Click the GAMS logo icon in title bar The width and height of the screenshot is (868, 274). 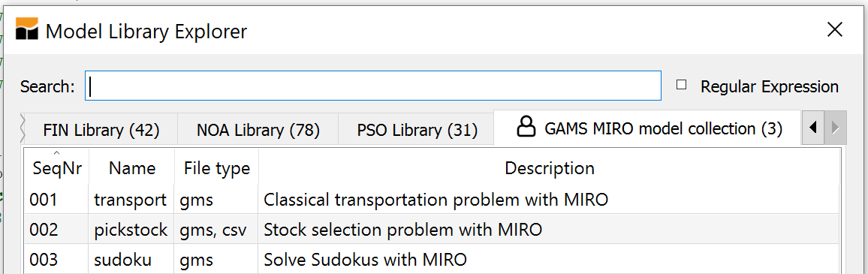pos(26,29)
